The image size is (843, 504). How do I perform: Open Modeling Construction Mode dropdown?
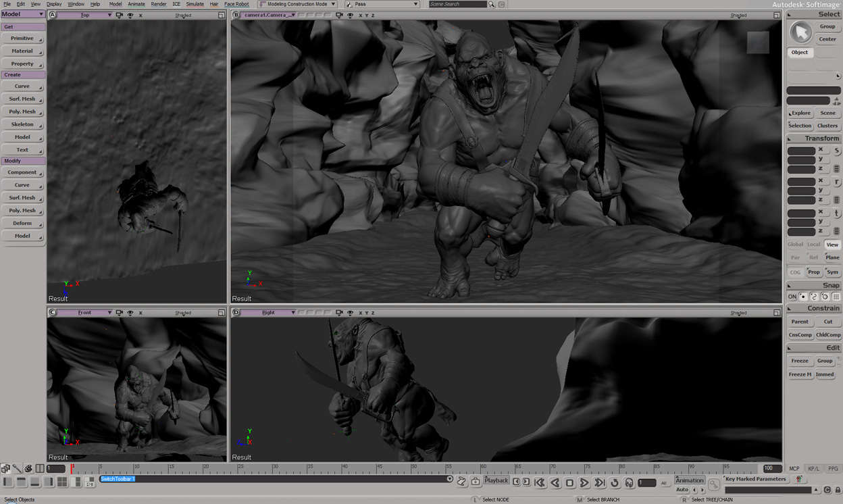[x=298, y=4]
